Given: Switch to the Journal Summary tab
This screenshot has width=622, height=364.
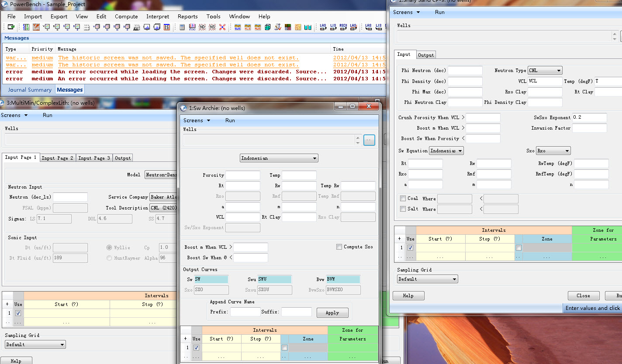Looking at the screenshot, I should [x=30, y=90].
